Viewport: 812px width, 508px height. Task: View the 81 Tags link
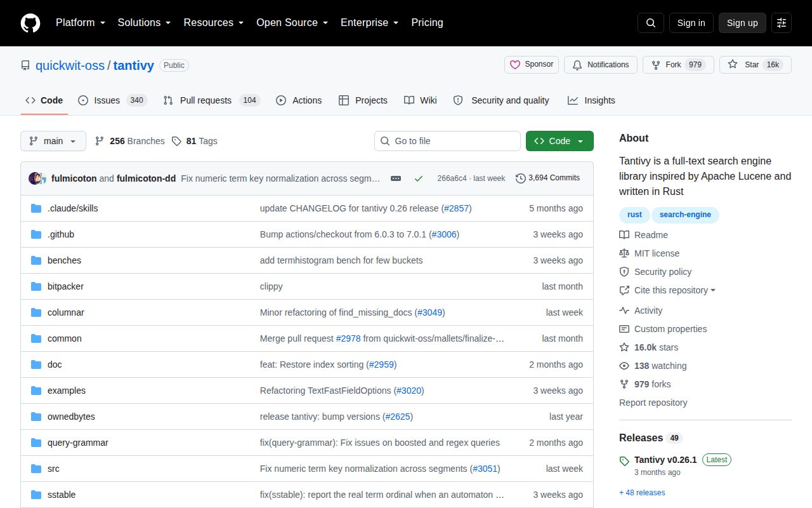194,141
